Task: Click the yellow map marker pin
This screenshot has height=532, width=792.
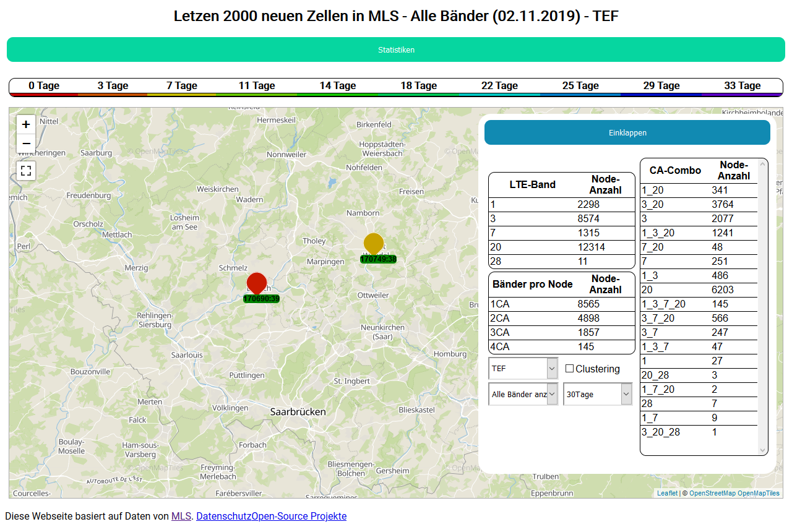Action: point(374,243)
